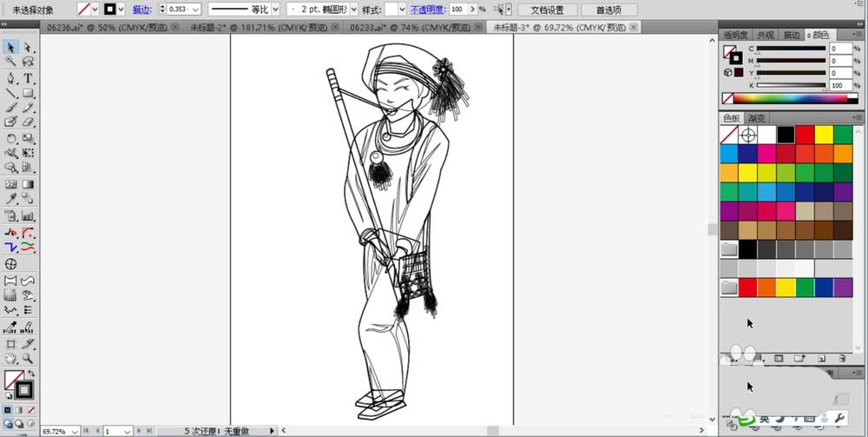
Task: Open the brush definition dropdown
Action: coord(354,10)
